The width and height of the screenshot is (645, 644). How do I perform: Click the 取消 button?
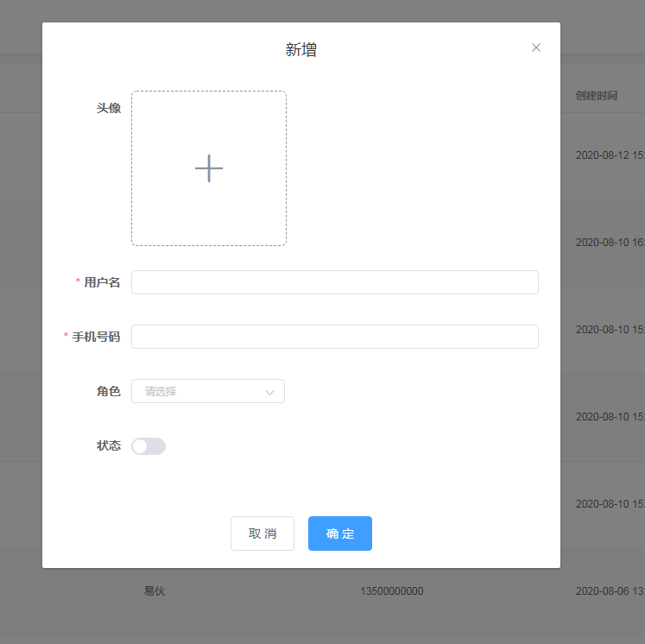(262, 534)
